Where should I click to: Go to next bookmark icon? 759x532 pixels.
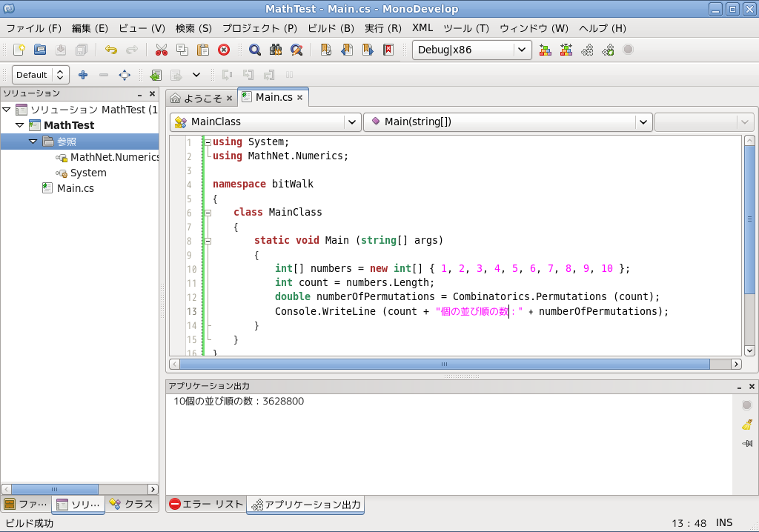[368, 50]
